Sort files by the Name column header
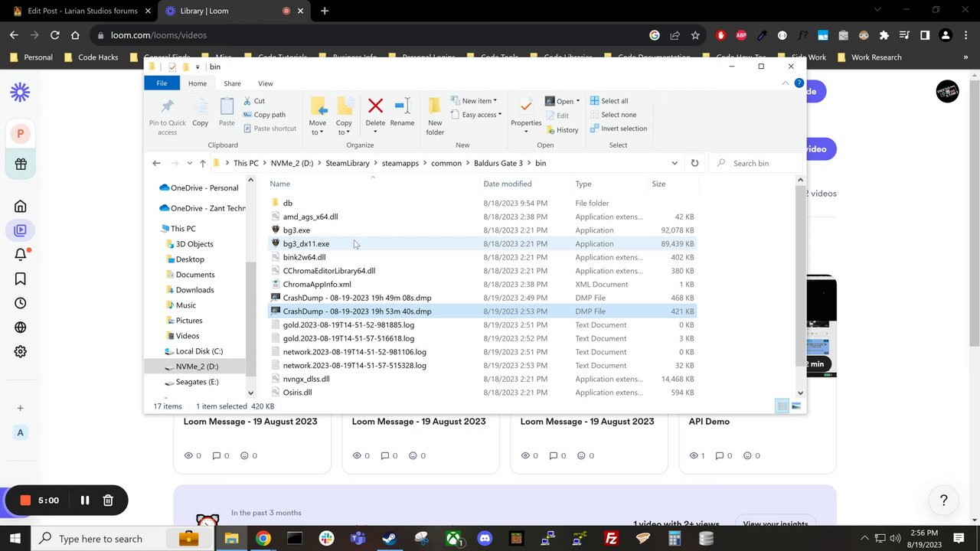The width and height of the screenshot is (980, 551). click(279, 184)
